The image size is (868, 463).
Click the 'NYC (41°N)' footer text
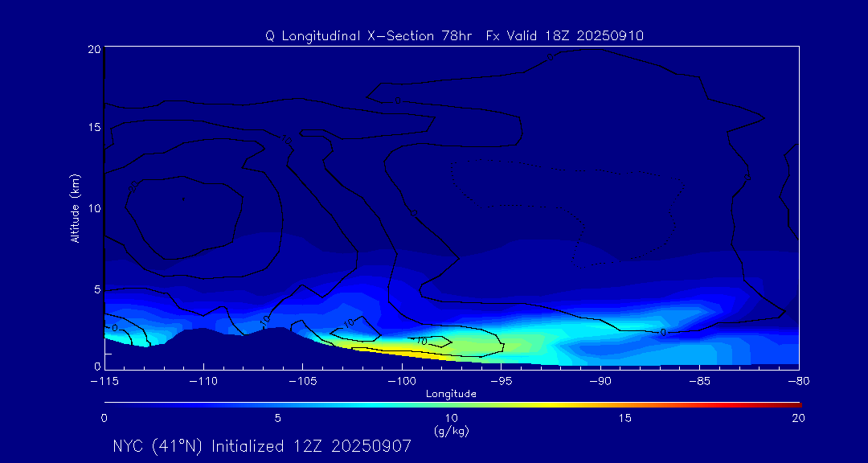(159, 446)
